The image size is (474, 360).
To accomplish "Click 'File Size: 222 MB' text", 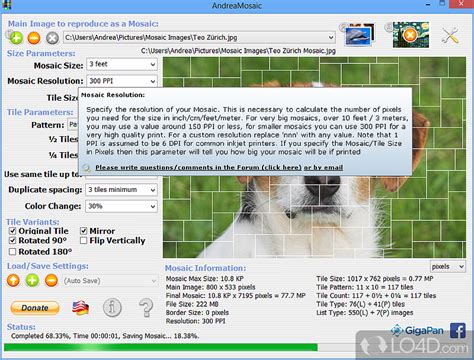I will (192, 304).
